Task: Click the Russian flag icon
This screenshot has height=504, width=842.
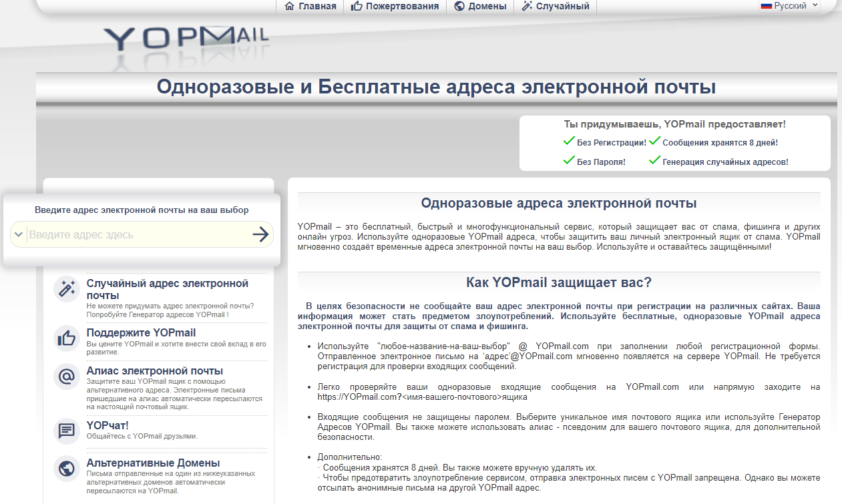Action: (x=767, y=5)
